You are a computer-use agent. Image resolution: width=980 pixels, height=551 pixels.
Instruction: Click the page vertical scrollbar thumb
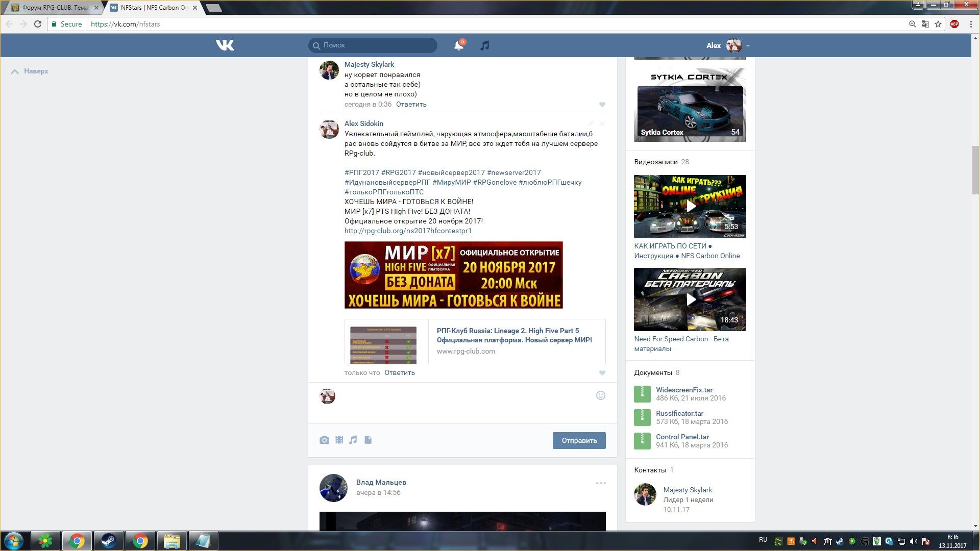[x=975, y=169]
